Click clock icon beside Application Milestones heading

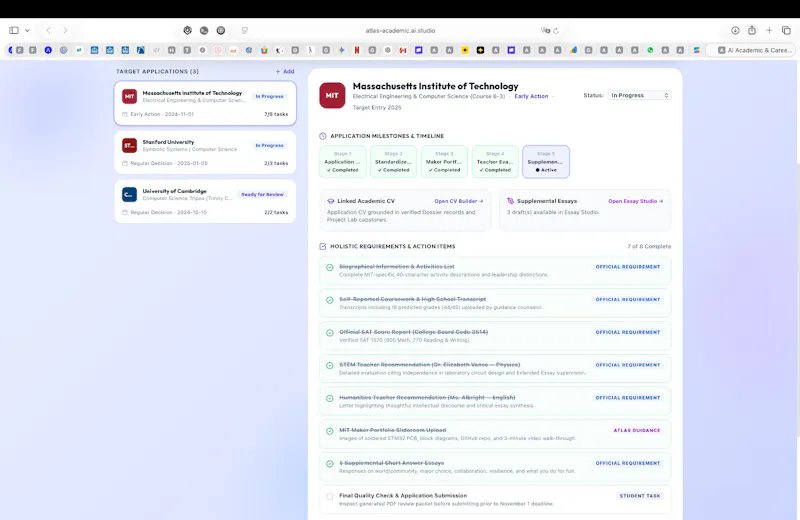[322, 136]
